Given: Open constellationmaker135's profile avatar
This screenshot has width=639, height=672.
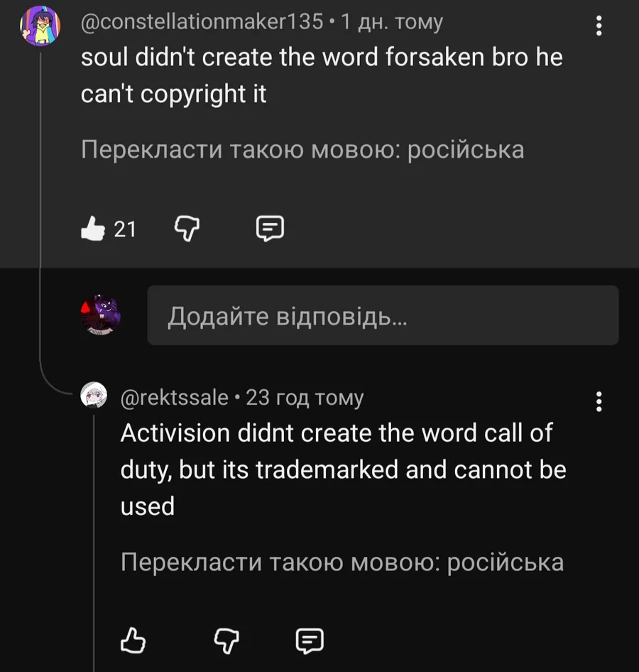Looking at the screenshot, I should coord(38,27).
